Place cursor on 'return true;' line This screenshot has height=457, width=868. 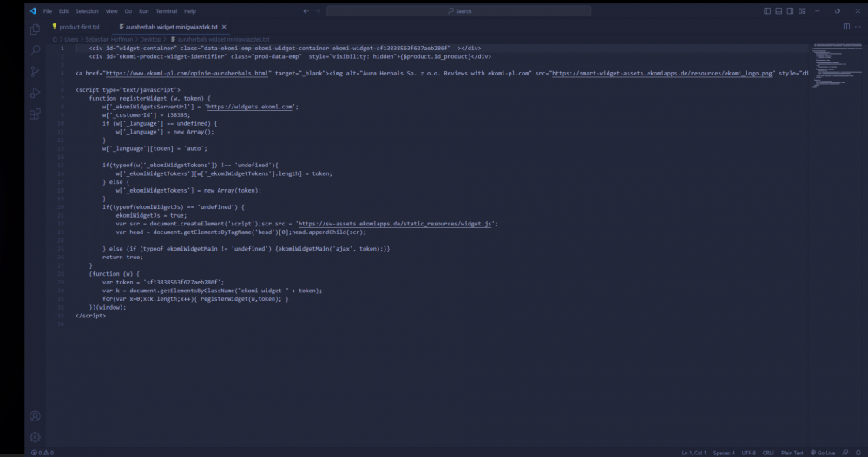(x=122, y=258)
